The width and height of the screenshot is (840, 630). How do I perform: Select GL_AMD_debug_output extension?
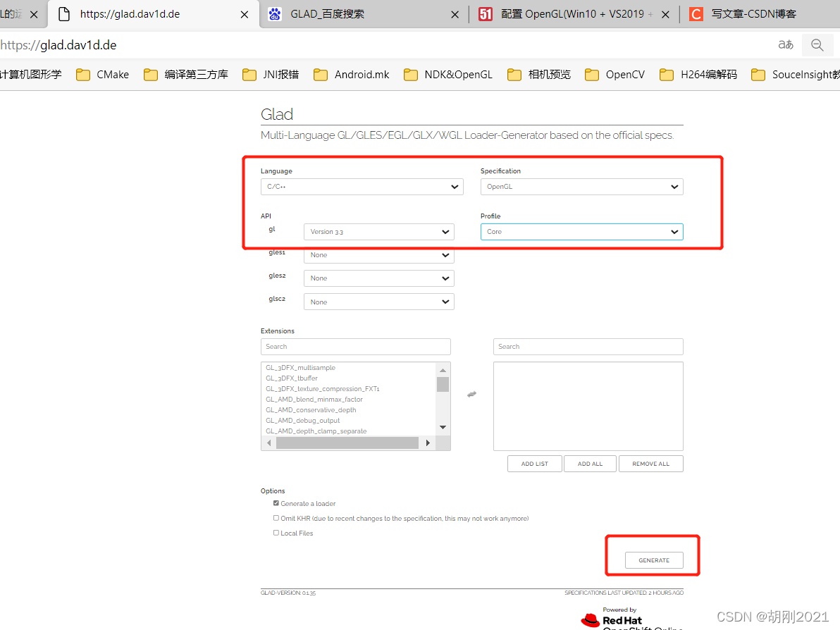pos(303,421)
